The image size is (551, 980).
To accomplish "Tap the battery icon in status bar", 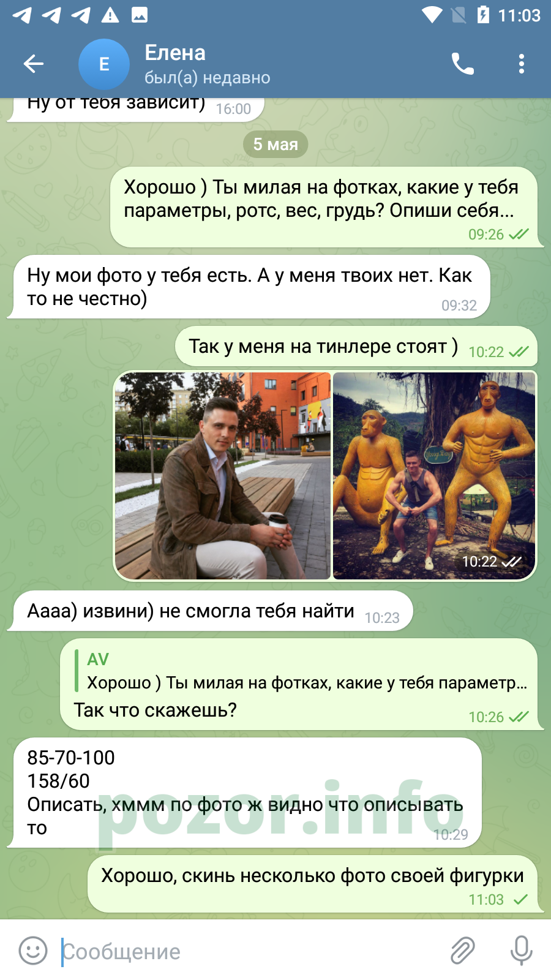I will pyautogui.click(x=483, y=15).
